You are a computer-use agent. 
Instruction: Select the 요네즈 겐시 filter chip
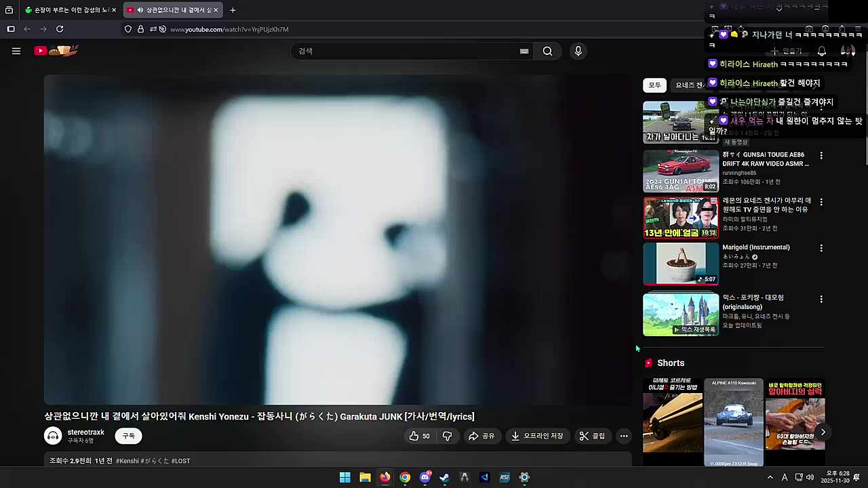688,85
